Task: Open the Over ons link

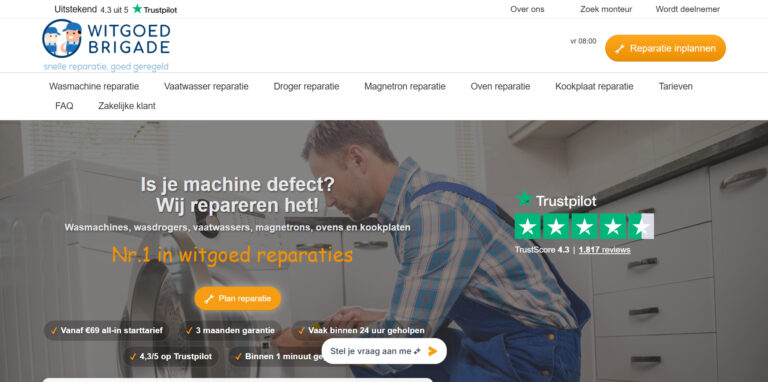Action: [527, 9]
